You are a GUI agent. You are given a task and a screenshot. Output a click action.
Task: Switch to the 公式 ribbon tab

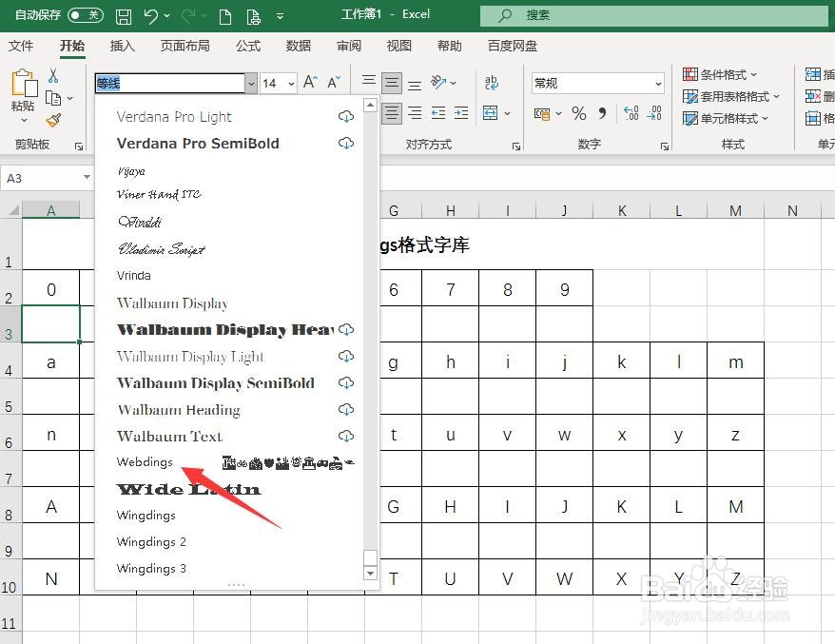(248, 46)
